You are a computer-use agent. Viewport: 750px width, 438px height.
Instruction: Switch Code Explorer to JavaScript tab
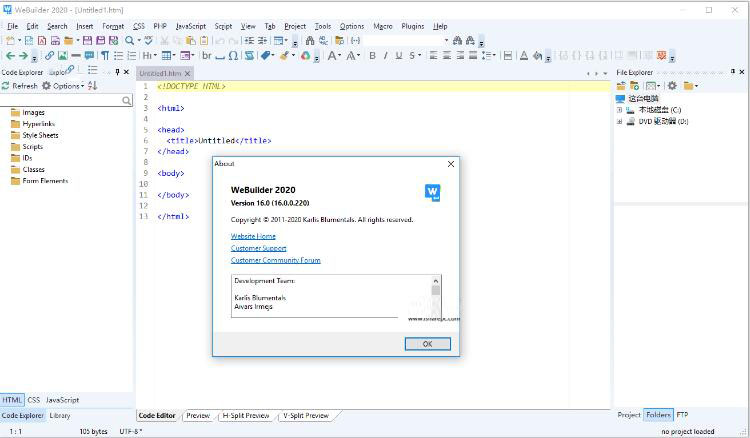click(62, 400)
